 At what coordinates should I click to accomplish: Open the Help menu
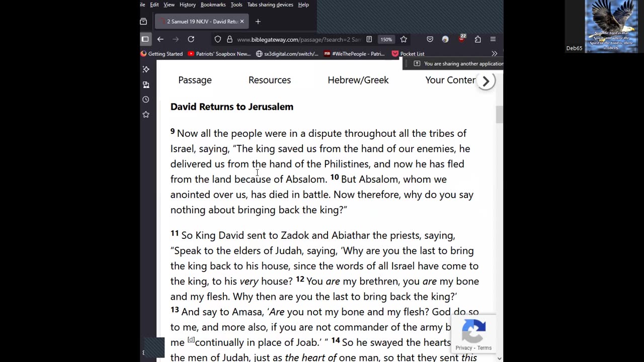pos(303,5)
